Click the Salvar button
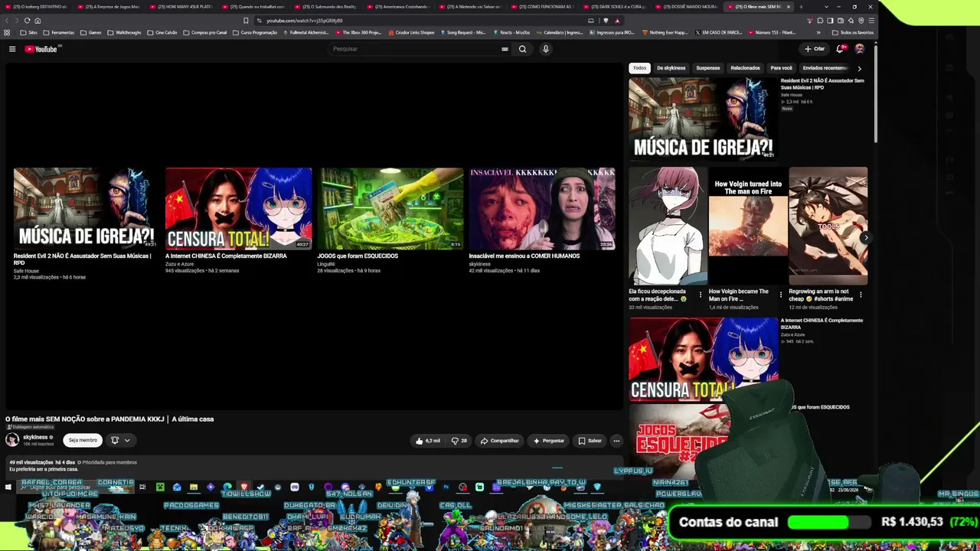Viewport: 980px width, 551px height. (590, 441)
